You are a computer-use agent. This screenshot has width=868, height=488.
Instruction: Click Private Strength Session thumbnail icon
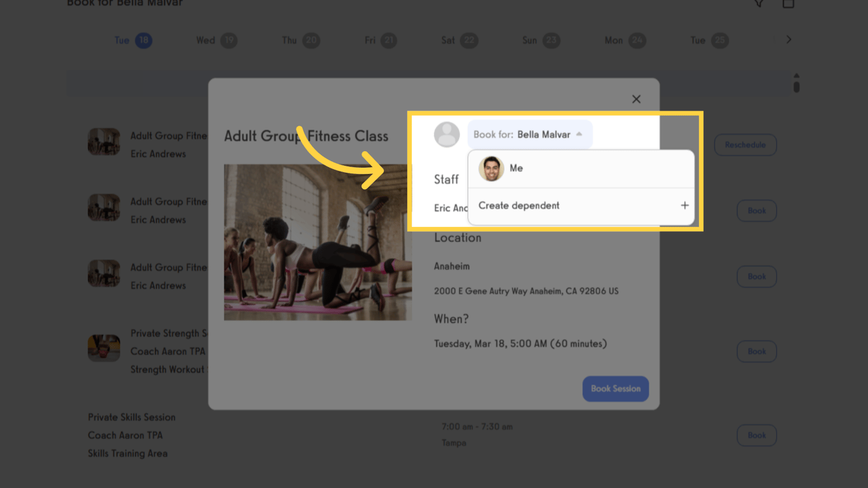104,348
